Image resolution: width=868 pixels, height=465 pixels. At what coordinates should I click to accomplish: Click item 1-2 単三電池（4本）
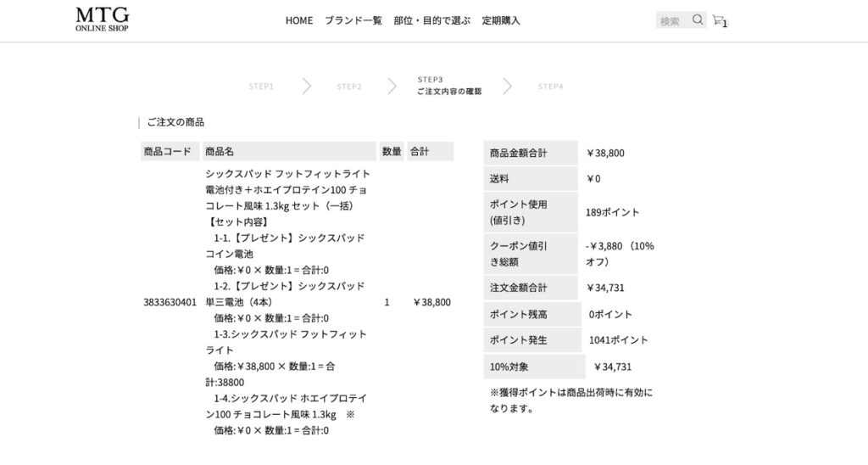pyautogui.click(x=285, y=294)
